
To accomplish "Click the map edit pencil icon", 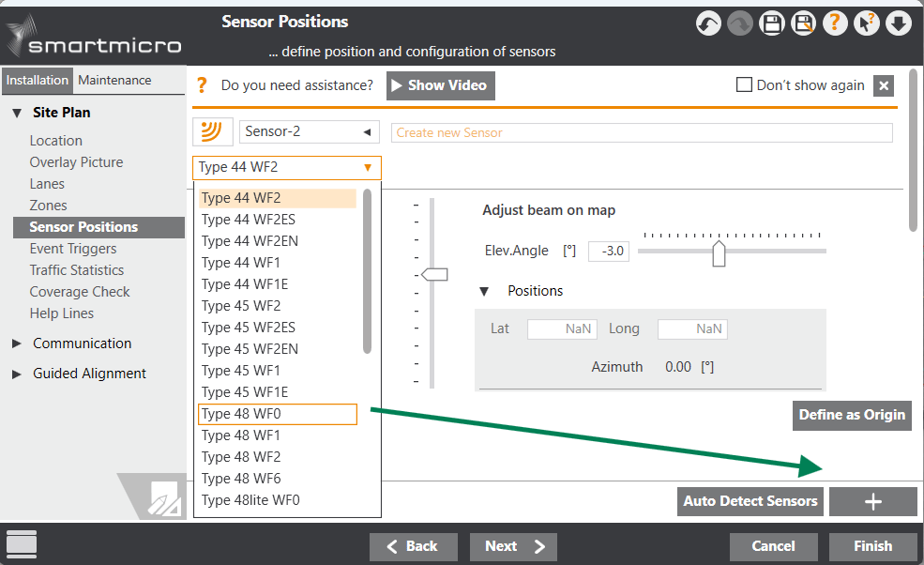I will pos(164,500).
